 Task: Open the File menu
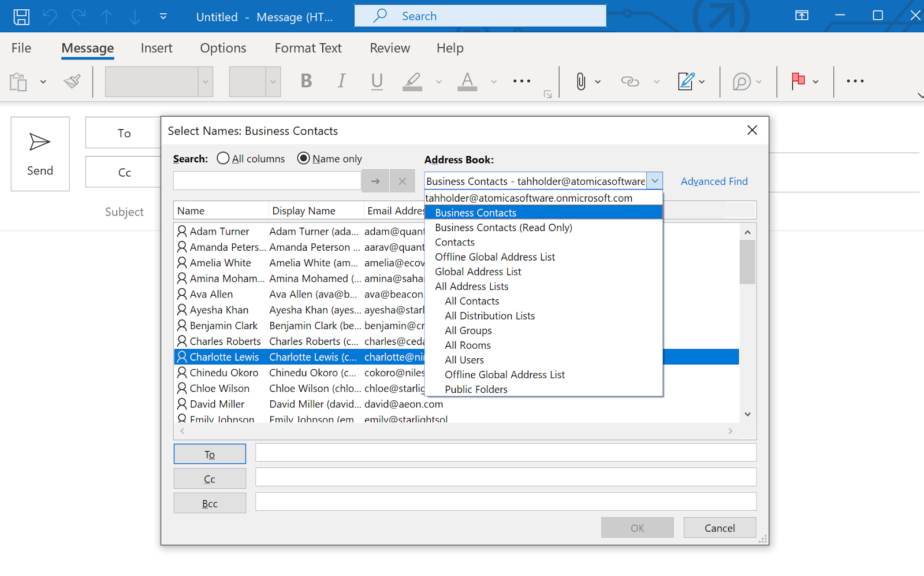[21, 48]
